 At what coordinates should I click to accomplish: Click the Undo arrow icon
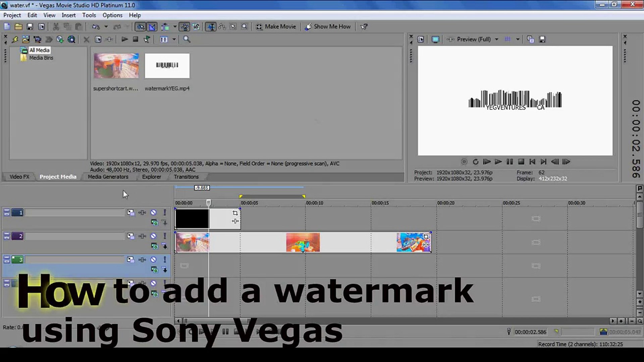point(96,26)
